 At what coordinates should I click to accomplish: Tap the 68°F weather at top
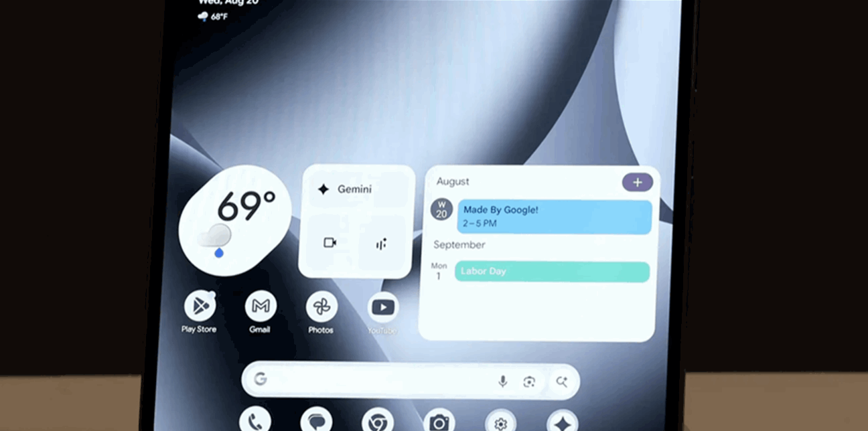(x=213, y=17)
